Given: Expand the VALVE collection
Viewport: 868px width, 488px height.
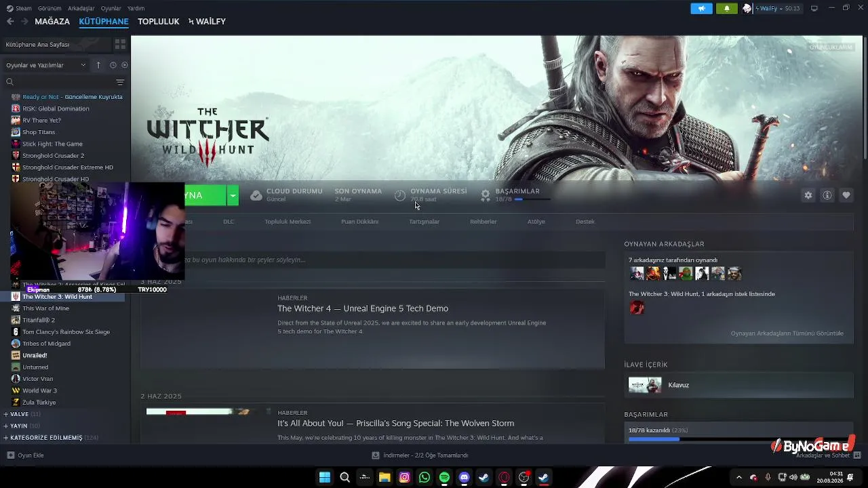Looking at the screenshot, I should (22, 414).
